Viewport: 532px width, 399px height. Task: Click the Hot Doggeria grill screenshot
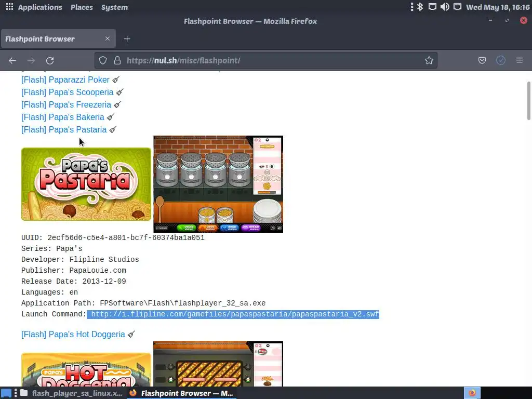pos(218,364)
